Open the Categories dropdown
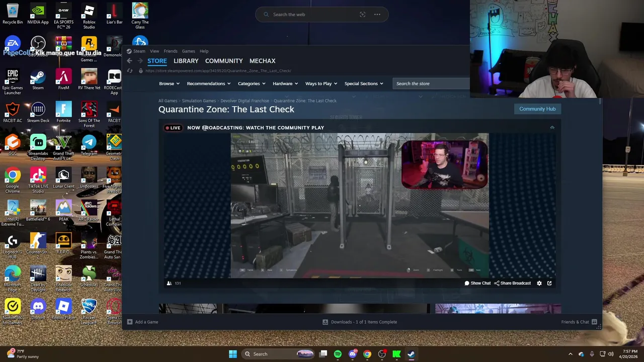Screen dimensions: 644x362 coord(251,83)
